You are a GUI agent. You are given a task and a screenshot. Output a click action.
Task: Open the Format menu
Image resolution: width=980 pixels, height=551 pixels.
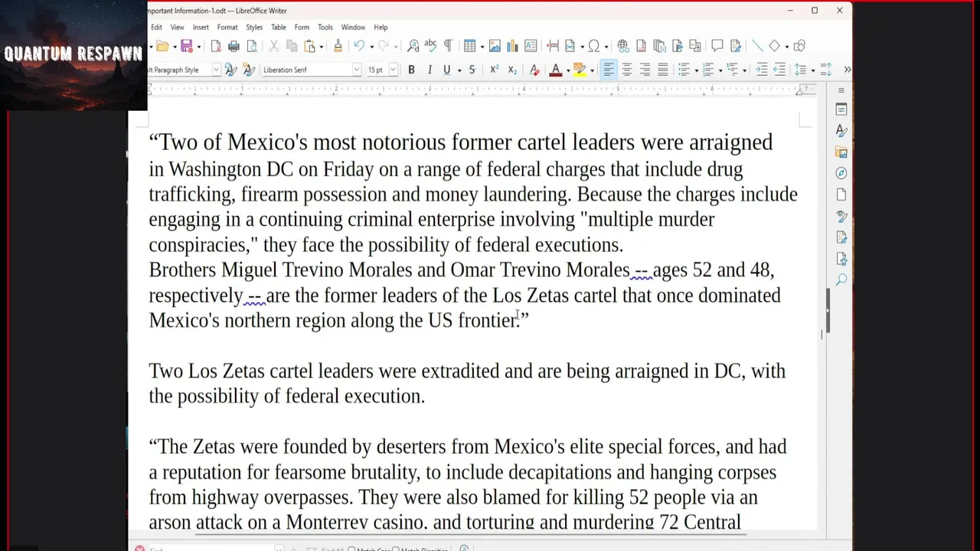227,27
